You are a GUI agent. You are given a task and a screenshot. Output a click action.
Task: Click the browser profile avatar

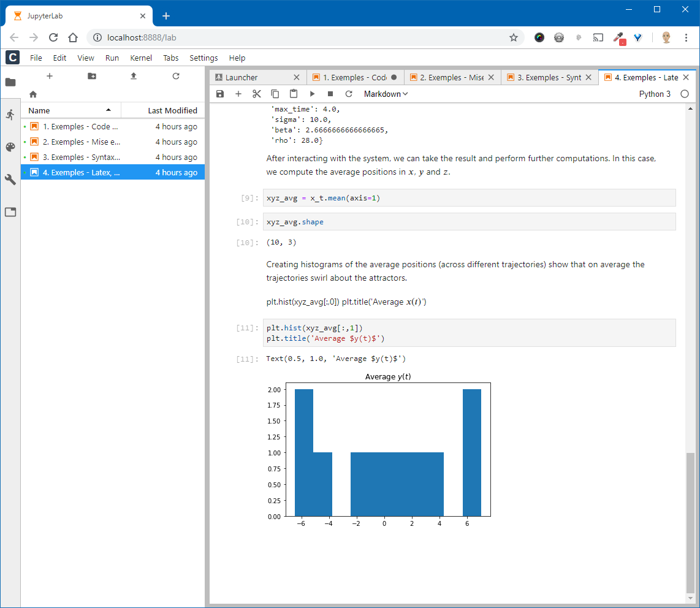(x=666, y=37)
